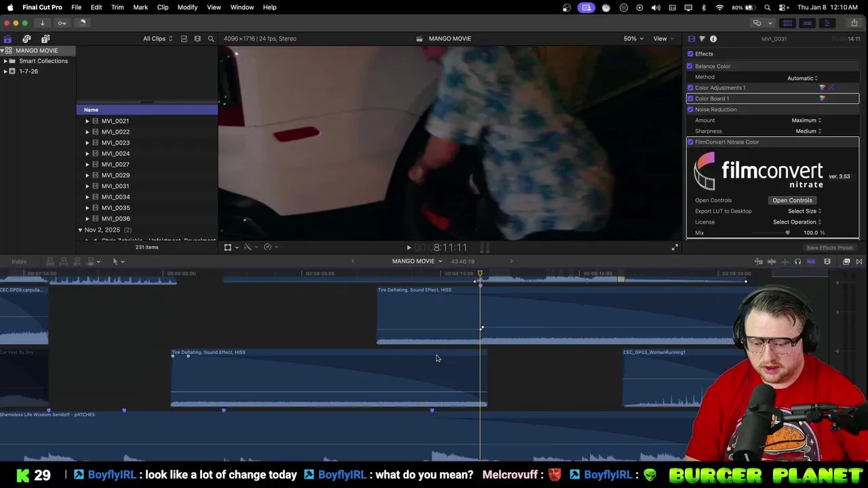Show the effects browser button
This screenshot has width=868, height=488.
846,262
